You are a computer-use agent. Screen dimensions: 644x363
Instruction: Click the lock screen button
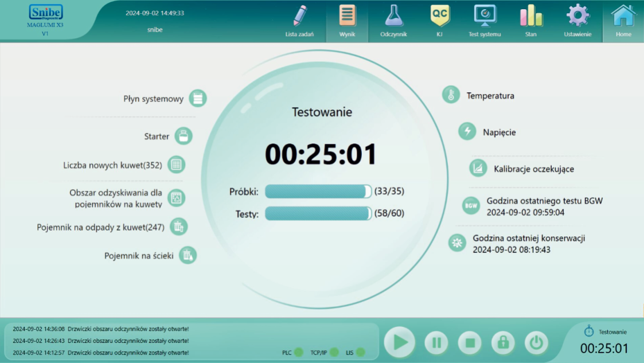[503, 343]
